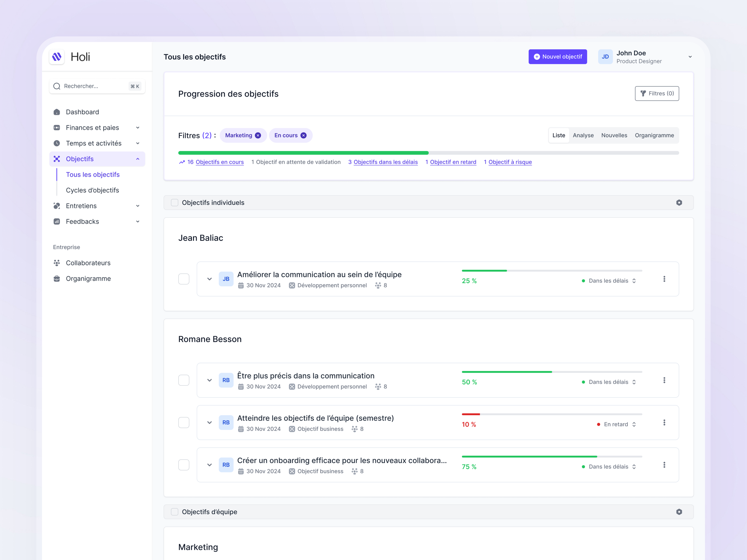This screenshot has width=747, height=560.
Task: Click the Organigramme sidebar icon
Action: point(57,279)
